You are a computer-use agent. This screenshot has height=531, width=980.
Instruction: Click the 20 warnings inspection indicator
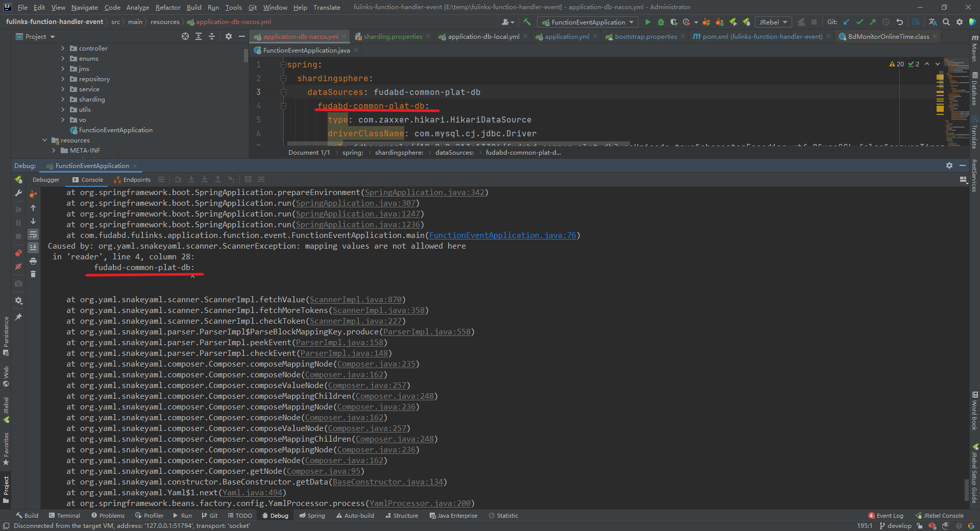point(897,64)
